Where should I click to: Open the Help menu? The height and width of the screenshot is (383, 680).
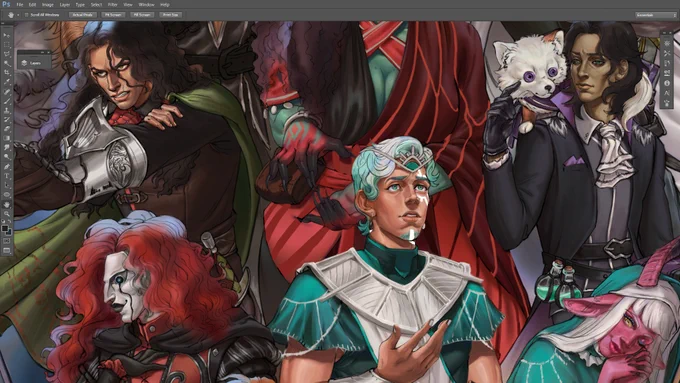click(165, 5)
